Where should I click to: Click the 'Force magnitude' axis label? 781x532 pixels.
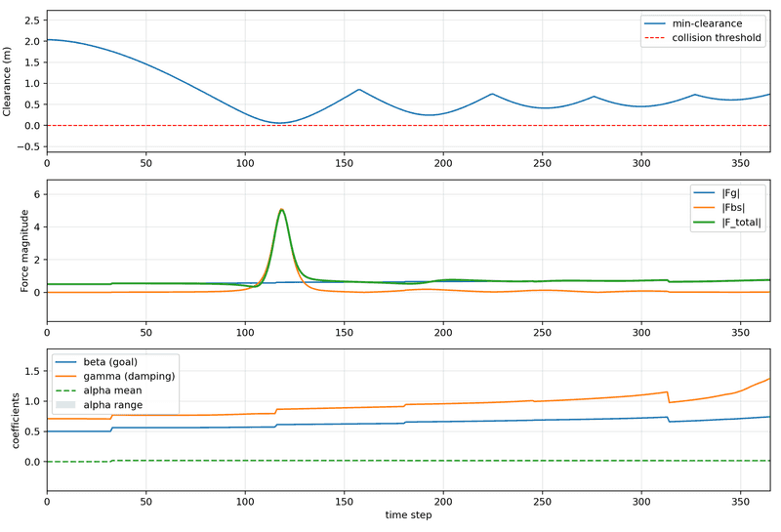click(24, 251)
